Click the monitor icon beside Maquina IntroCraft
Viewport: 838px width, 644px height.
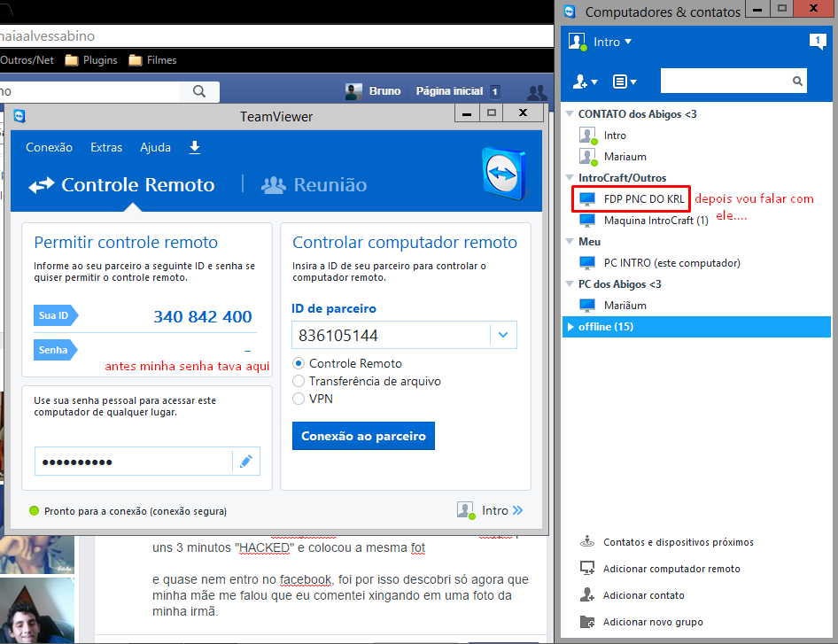point(587,221)
